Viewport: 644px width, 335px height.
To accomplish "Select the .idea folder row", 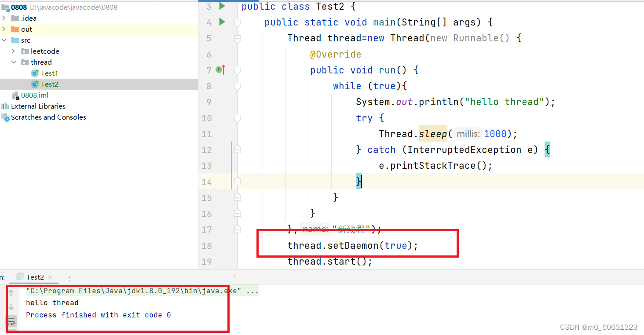I will point(99,18).
